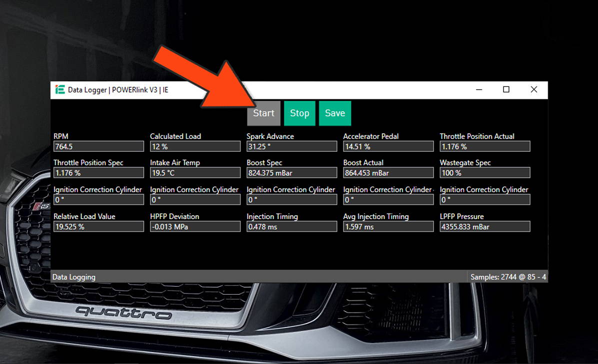The height and width of the screenshot is (364, 598).
Task: Select the Relative Load Value field 19.525 %
Action: pos(99,227)
